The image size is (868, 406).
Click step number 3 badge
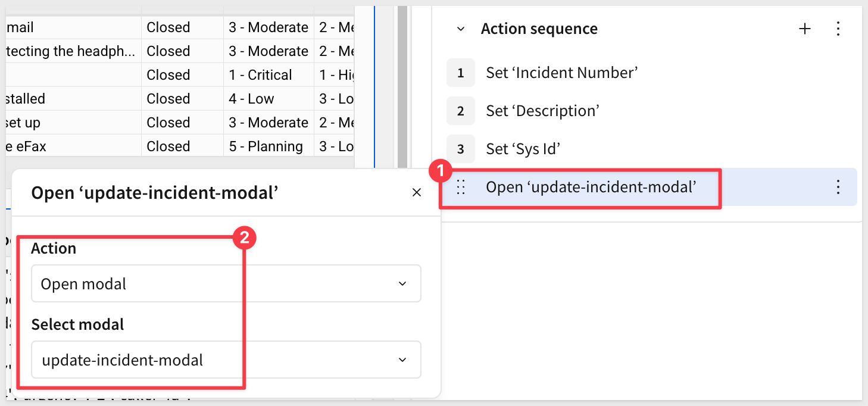(460, 149)
